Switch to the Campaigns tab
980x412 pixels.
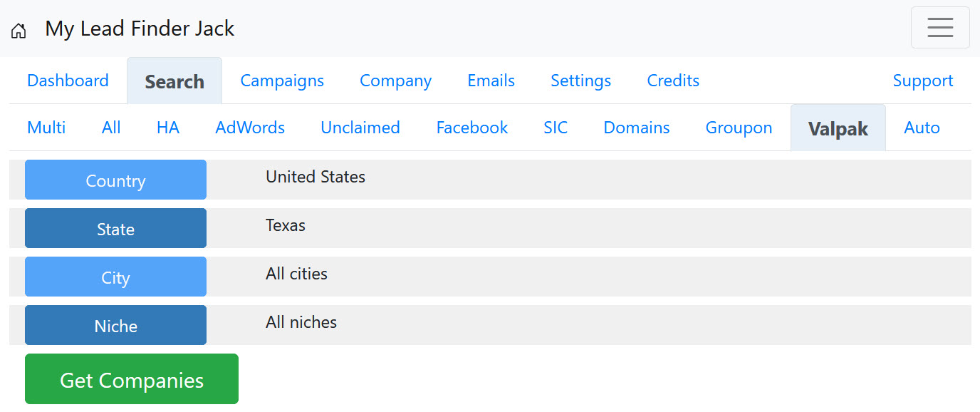click(x=282, y=81)
